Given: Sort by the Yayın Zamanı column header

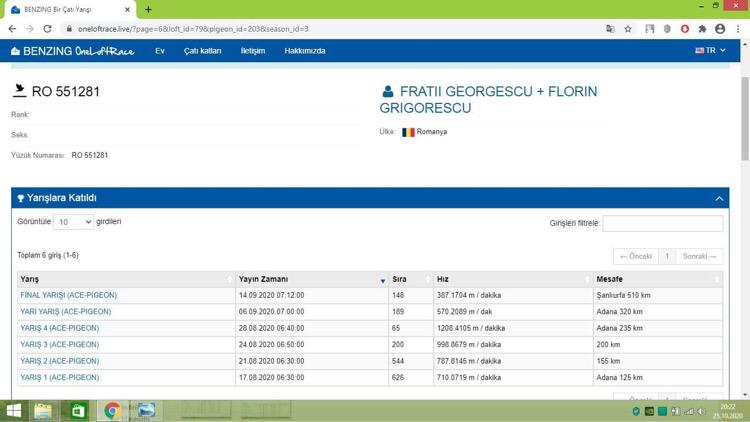Looking at the screenshot, I should 312,279.
